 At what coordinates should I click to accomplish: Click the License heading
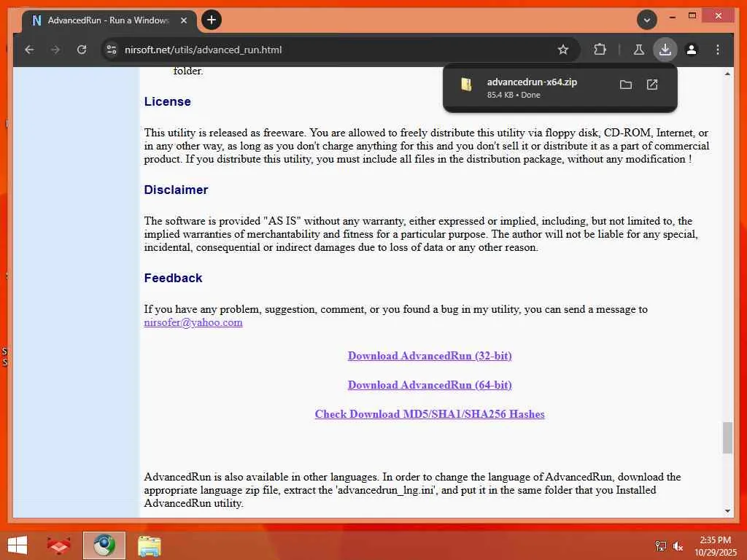pos(167,101)
